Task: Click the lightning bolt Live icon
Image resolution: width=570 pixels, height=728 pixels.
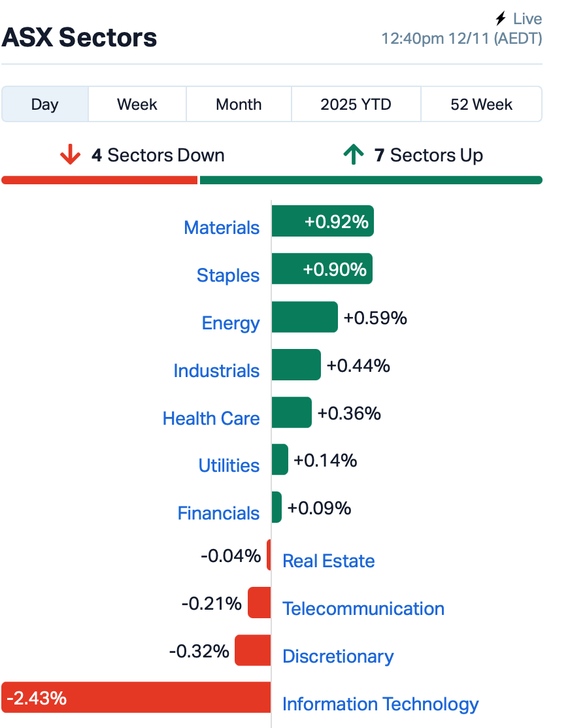Action: click(501, 19)
